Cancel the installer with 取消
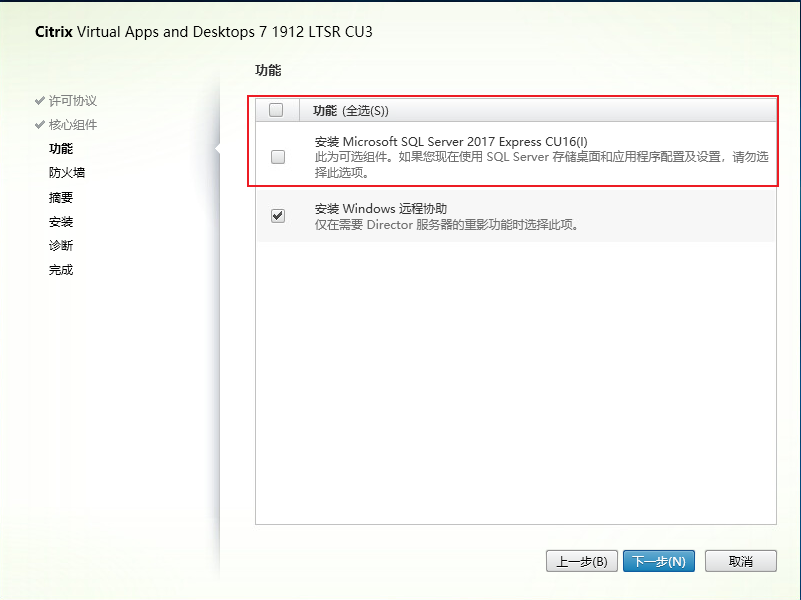Screen dimensions: 801x600 click(x=740, y=561)
